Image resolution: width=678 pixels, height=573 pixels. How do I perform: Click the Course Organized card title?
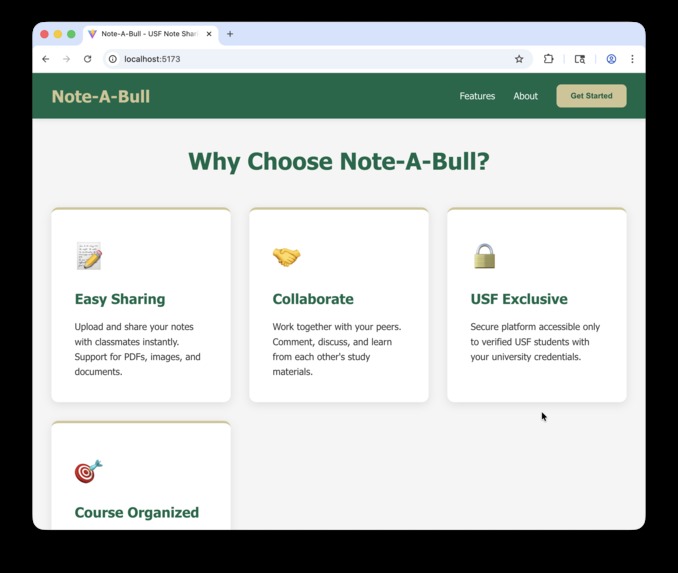tap(137, 512)
